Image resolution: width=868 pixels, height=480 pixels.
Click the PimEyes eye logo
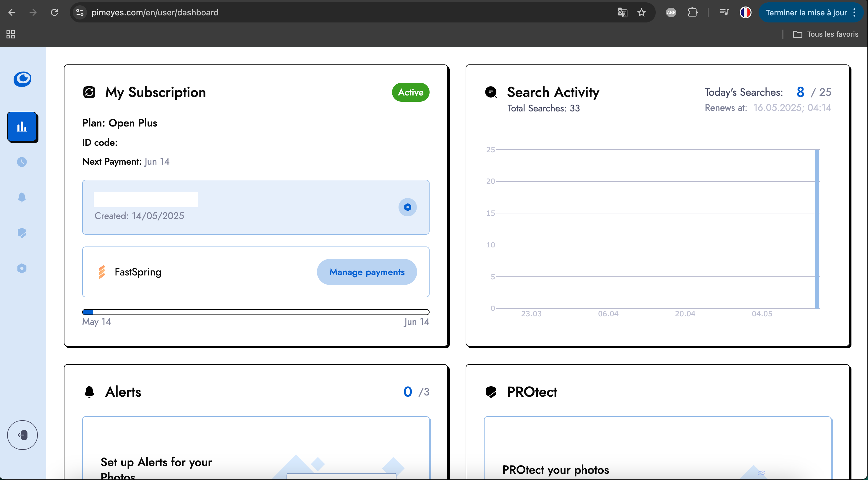click(x=22, y=79)
